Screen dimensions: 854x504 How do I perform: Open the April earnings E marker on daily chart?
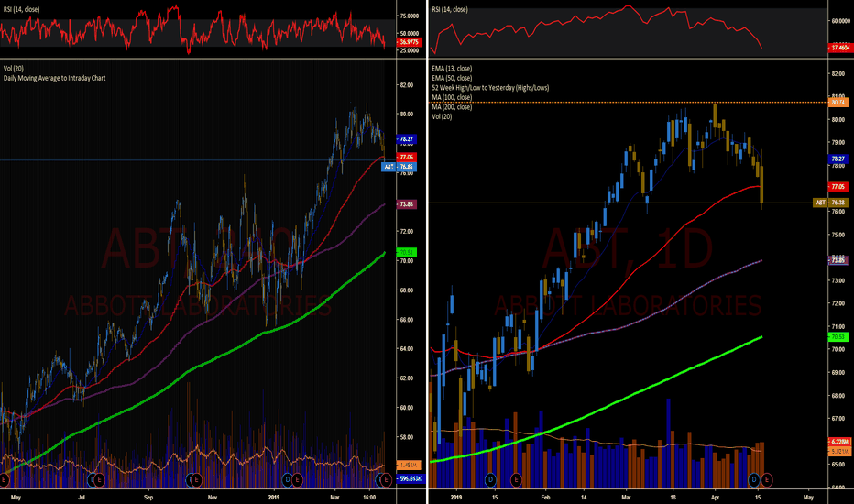coord(766,480)
